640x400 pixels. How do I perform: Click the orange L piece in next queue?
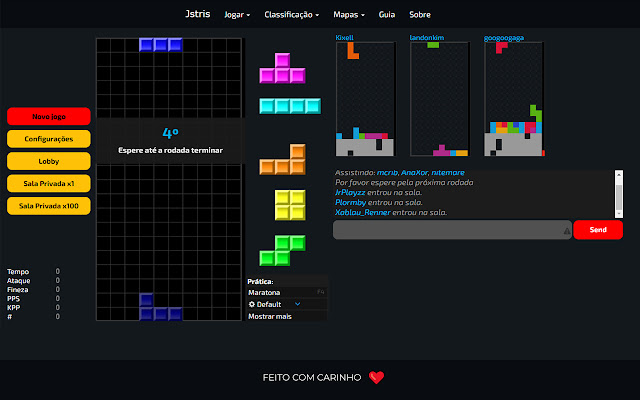click(282, 160)
